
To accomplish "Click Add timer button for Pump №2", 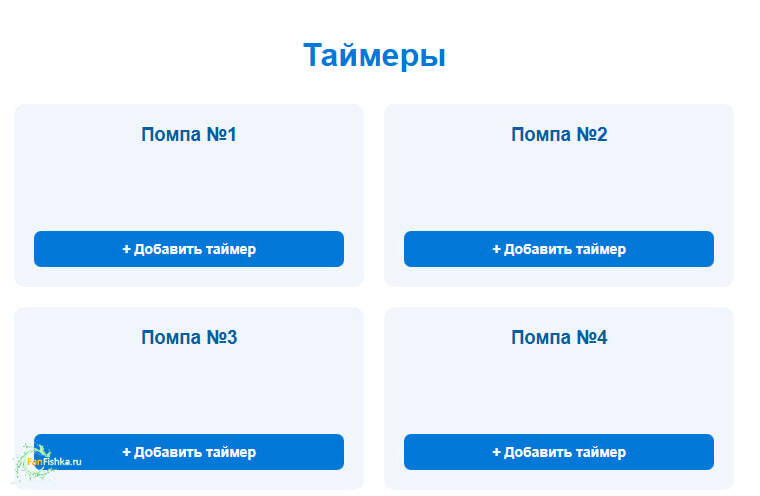I will (x=559, y=249).
